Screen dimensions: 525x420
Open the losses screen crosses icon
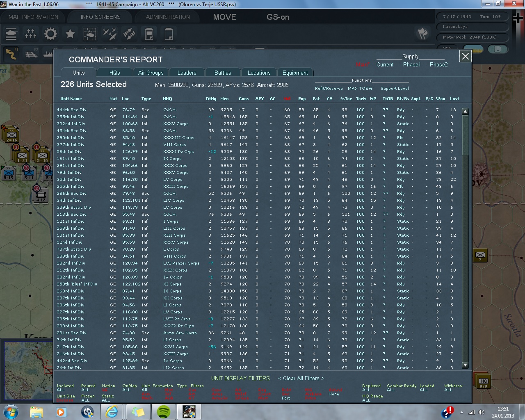[31, 34]
